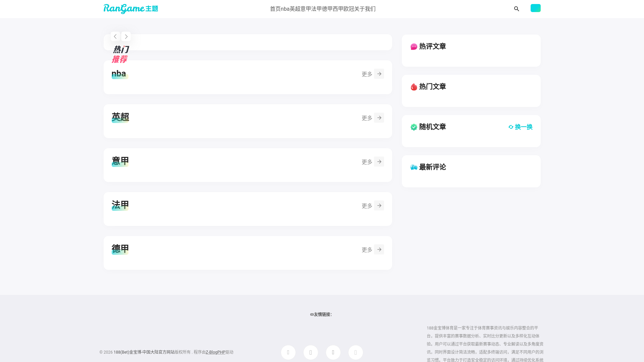Click the 188金宝博体育 footer description text
This screenshot has height=362, width=644.
485,344
